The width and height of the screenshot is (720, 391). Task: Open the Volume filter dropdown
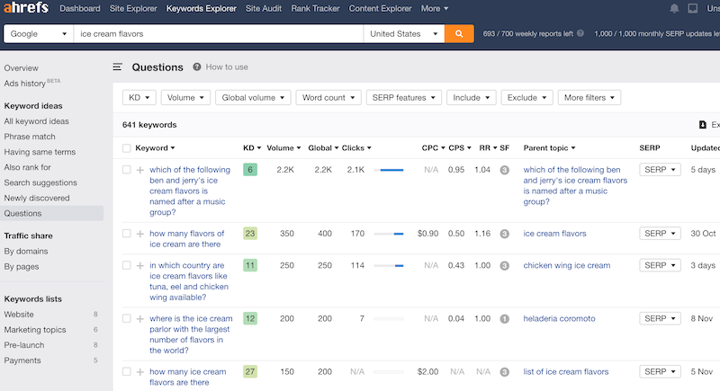pos(186,97)
